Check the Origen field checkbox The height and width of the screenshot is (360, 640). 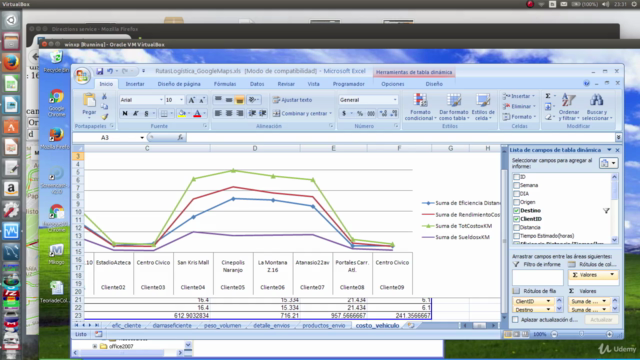(516, 202)
